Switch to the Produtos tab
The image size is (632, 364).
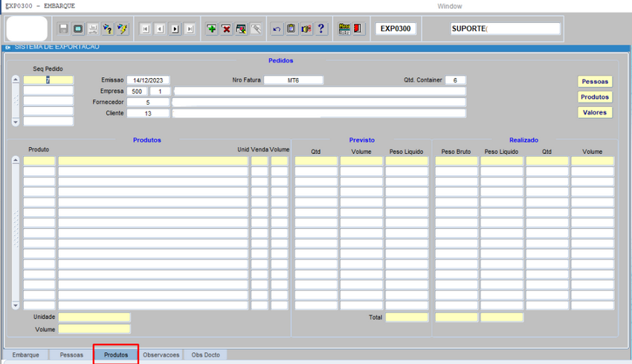tap(116, 355)
